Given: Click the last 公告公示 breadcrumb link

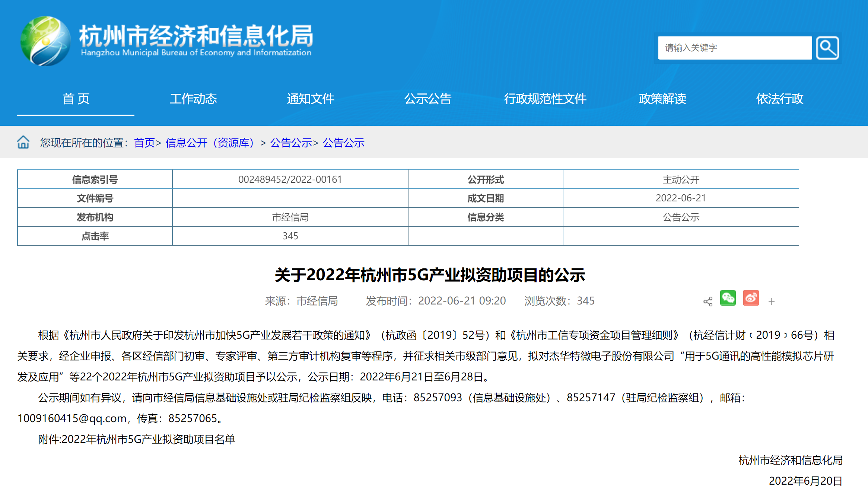Looking at the screenshot, I should point(343,143).
